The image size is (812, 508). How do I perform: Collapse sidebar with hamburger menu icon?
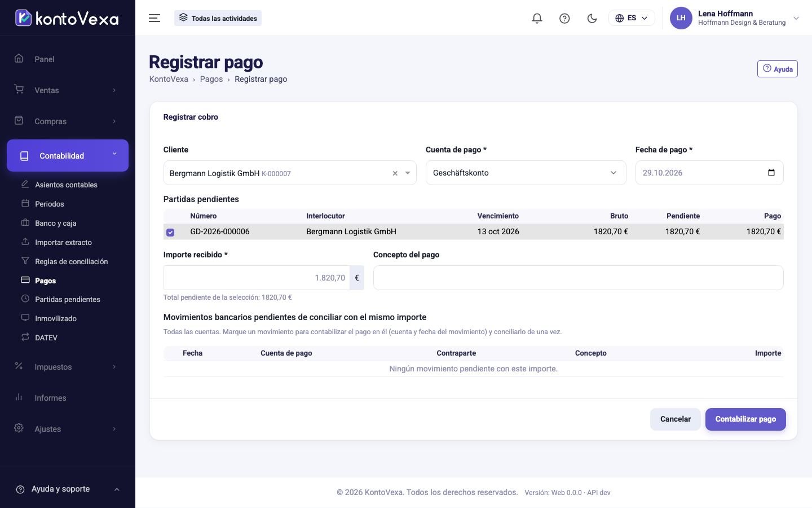pos(155,18)
